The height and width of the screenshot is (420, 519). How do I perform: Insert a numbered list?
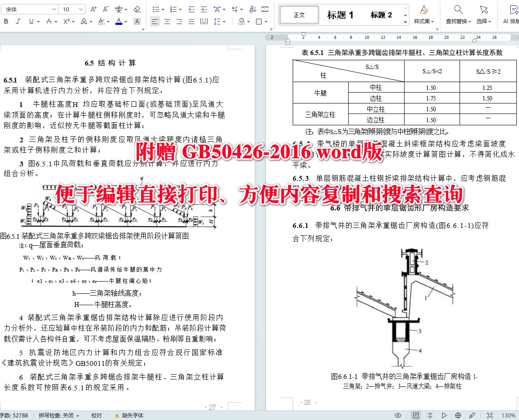pos(173,9)
